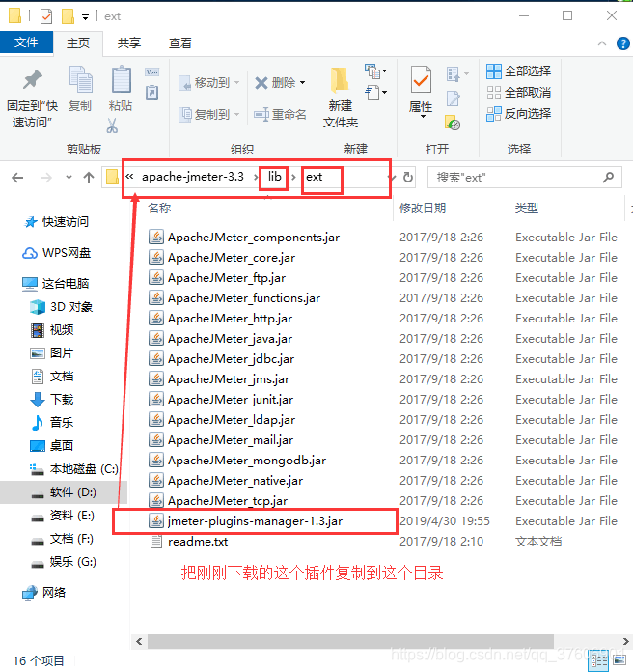Expand hidden path chevron in address bar
The height and width of the screenshot is (672, 633).
129,177
